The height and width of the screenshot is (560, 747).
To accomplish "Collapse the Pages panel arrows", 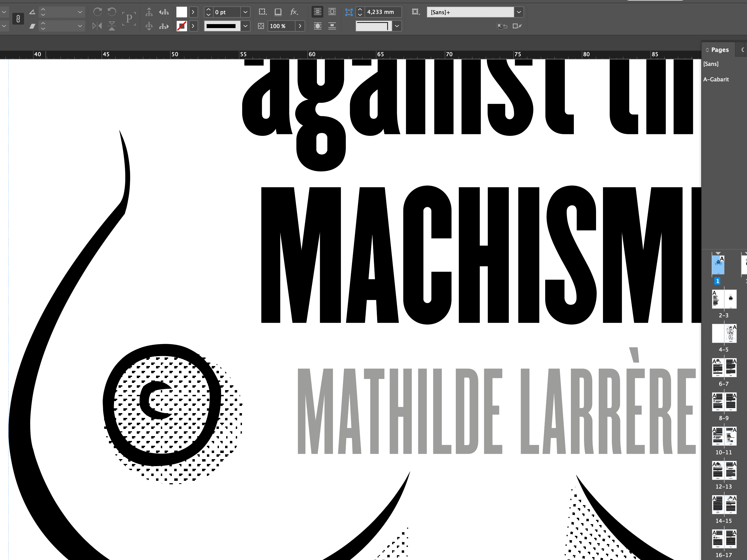I will 707,50.
